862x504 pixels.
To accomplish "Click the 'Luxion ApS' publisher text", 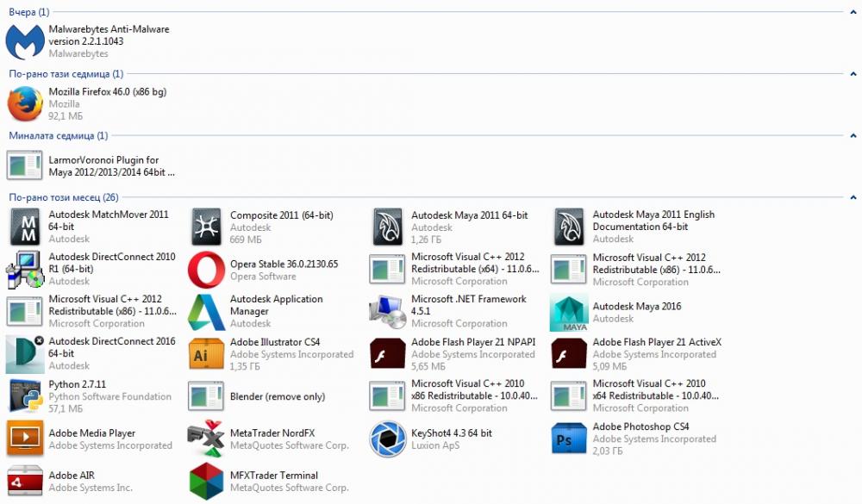I will tap(435, 445).
